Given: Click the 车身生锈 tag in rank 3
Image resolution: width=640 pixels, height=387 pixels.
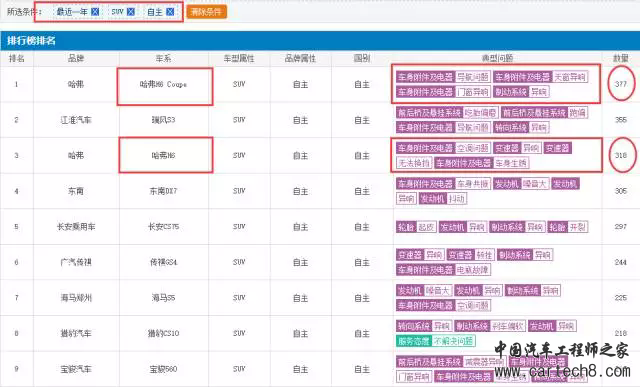Looking at the screenshot, I should (511, 163).
